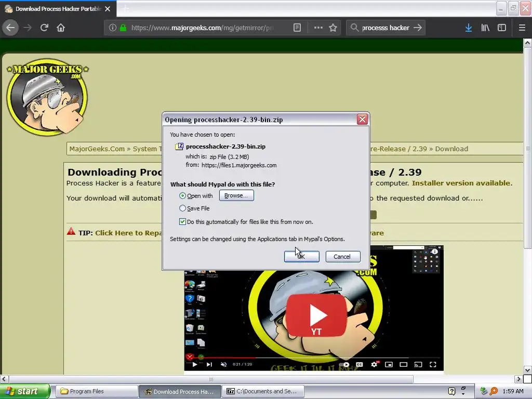Switch to Download Process Ha... taskbar item
The height and width of the screenshot is (399, 532).
[x=180, y=391]
